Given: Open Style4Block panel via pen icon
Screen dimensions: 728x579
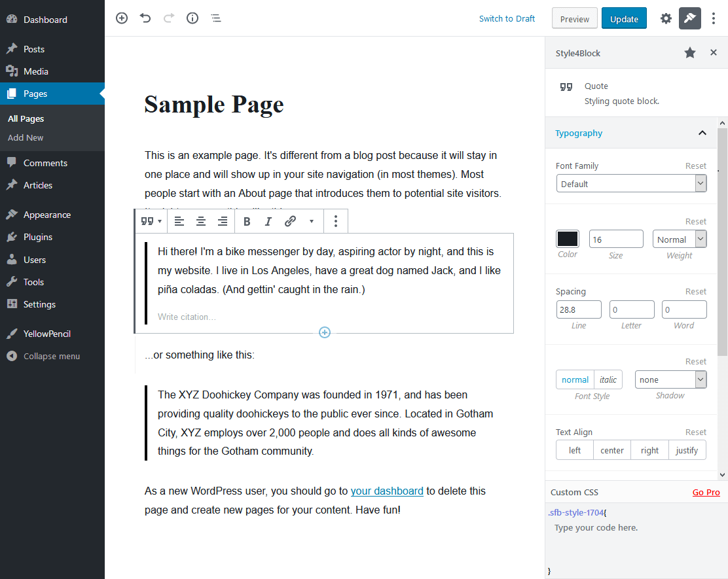Looking at the screenshot, I should point(689,18).
